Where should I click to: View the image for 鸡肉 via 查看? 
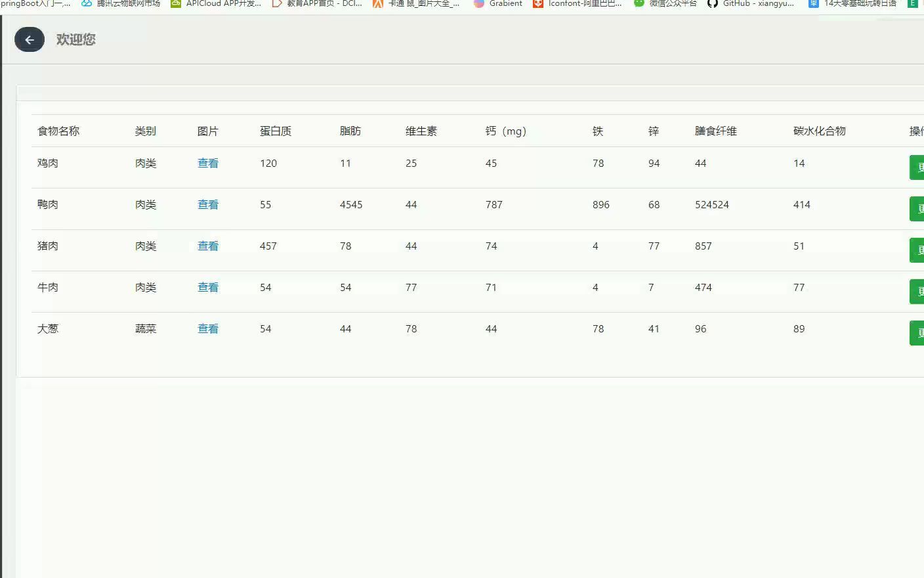point(208,163)
